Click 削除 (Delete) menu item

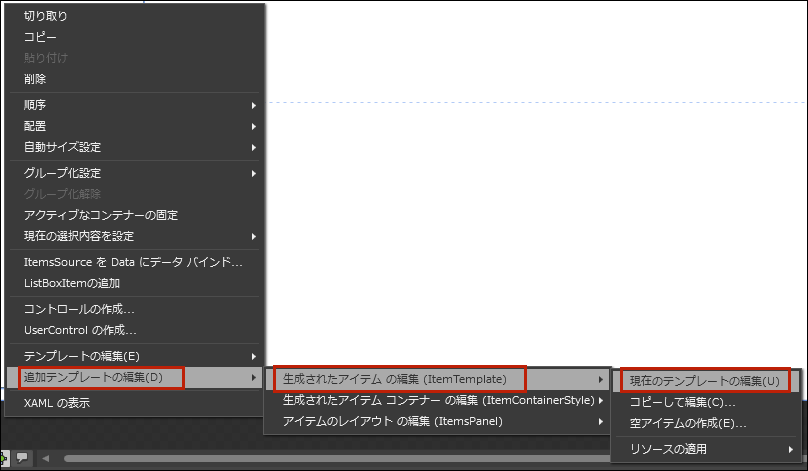pyautogui.click(x=134, y=79)
